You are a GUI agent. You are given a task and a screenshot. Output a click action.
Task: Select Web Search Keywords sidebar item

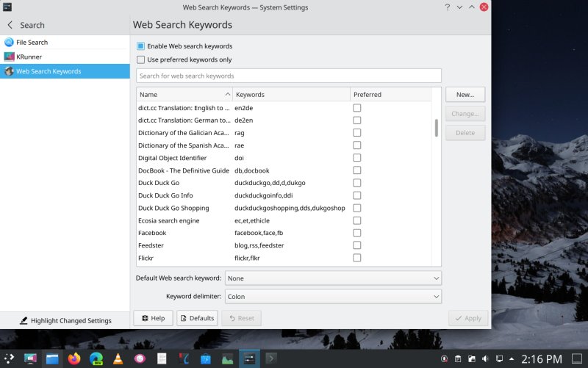[x=65, y=71]
